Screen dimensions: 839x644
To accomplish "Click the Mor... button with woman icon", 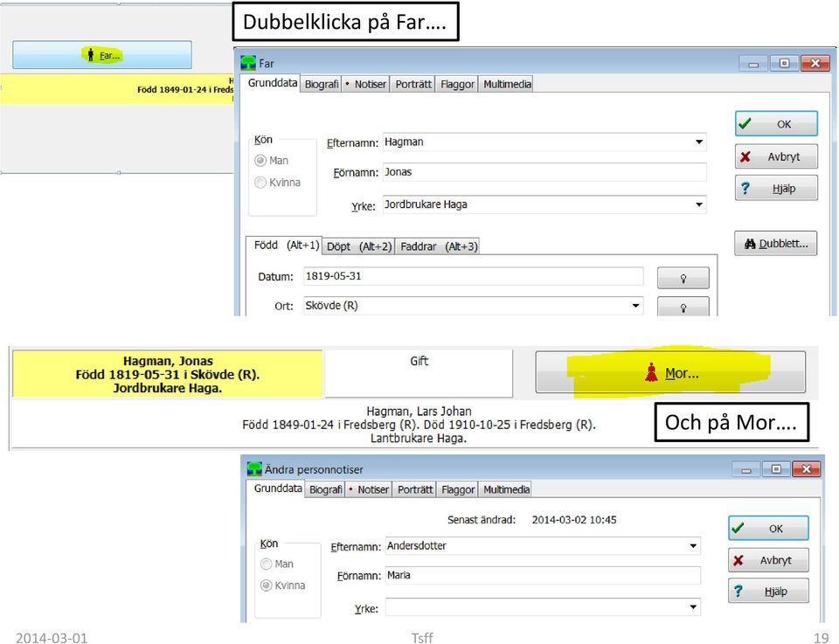I will (670, 372).
